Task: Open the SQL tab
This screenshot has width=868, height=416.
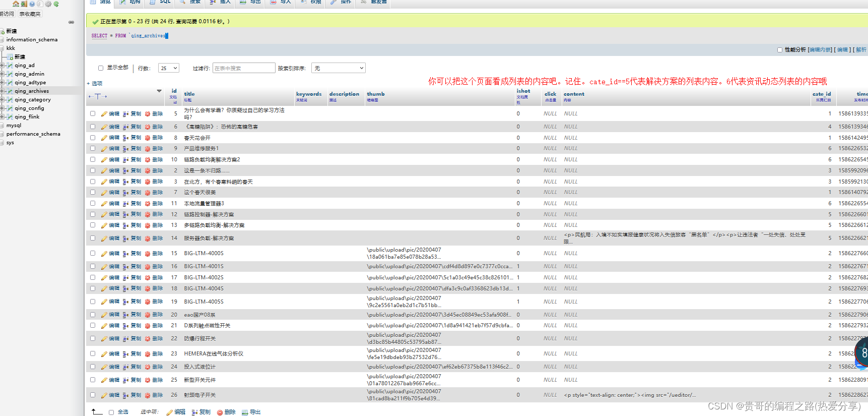Action: click(x=161, y=3)
